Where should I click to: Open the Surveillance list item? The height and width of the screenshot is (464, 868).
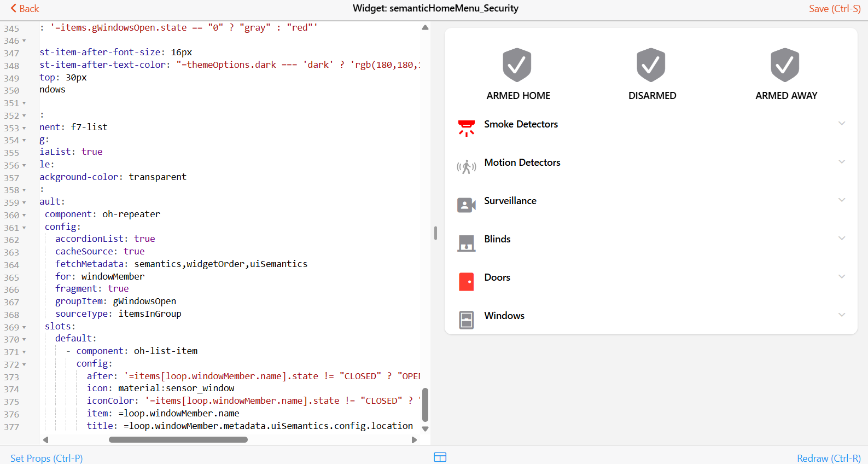coord(510,201)
